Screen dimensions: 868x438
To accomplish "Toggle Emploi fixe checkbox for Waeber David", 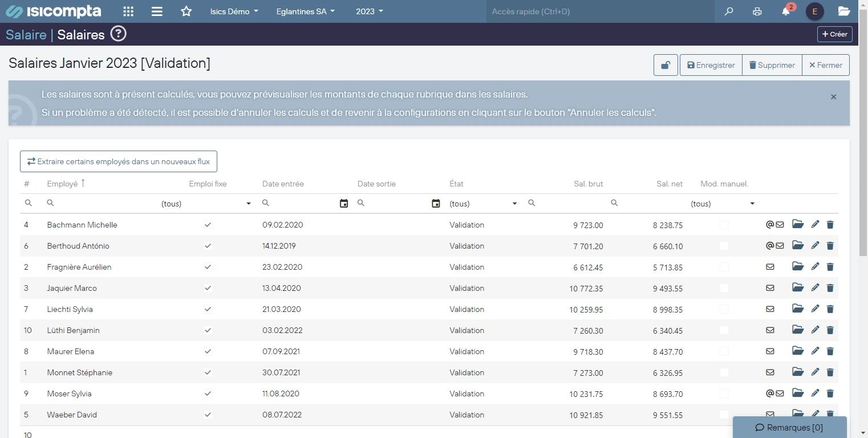I will coord(208,415).
